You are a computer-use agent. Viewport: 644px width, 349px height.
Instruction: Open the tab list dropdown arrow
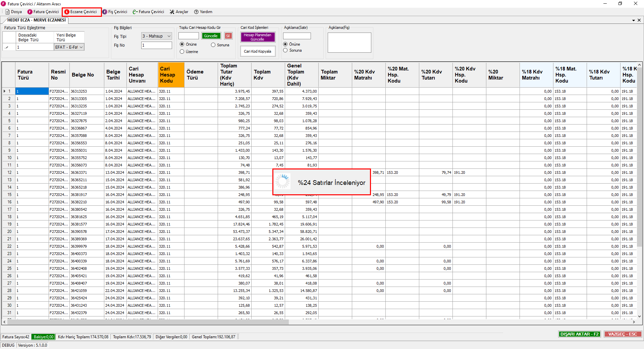click(x=633, y=20)
